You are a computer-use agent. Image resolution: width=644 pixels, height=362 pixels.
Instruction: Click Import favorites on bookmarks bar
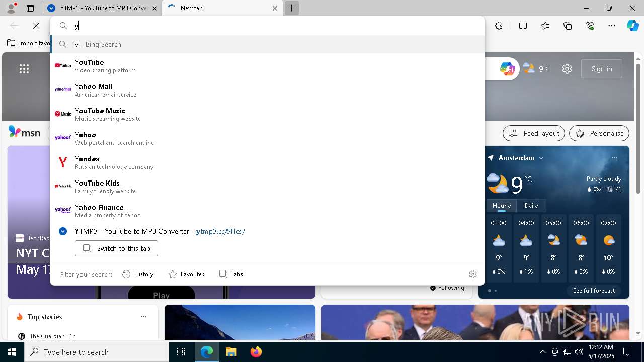[29, 43]
